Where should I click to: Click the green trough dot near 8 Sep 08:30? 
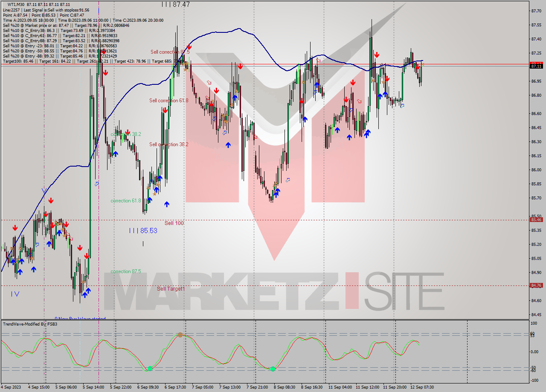coord(273,369)
